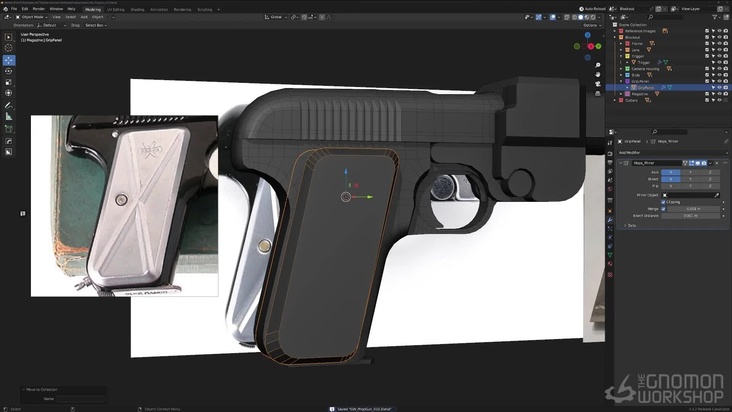Open the outliner filter dropdown
Viewport: 732px width, 412px height.
[x=716, y=17]
